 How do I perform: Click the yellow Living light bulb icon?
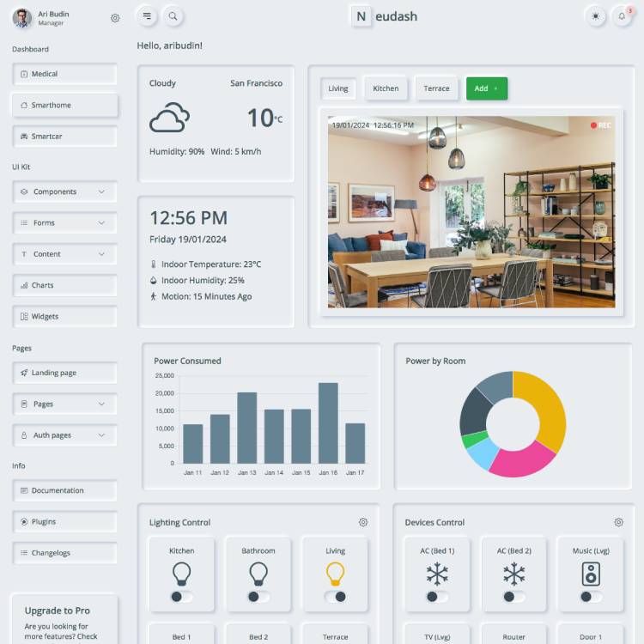tap(335, 574)
